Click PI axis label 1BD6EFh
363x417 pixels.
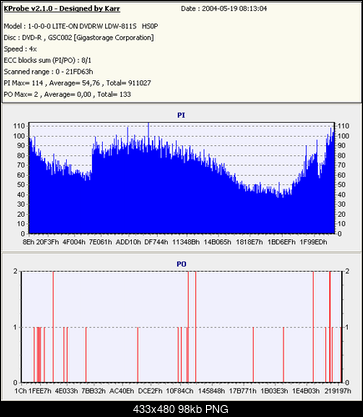(x=281, y=242)
